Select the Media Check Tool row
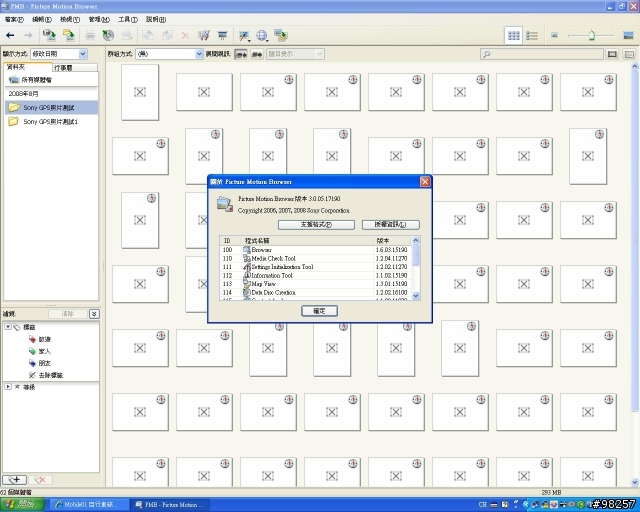640x512 pixels. click(316, 258)
